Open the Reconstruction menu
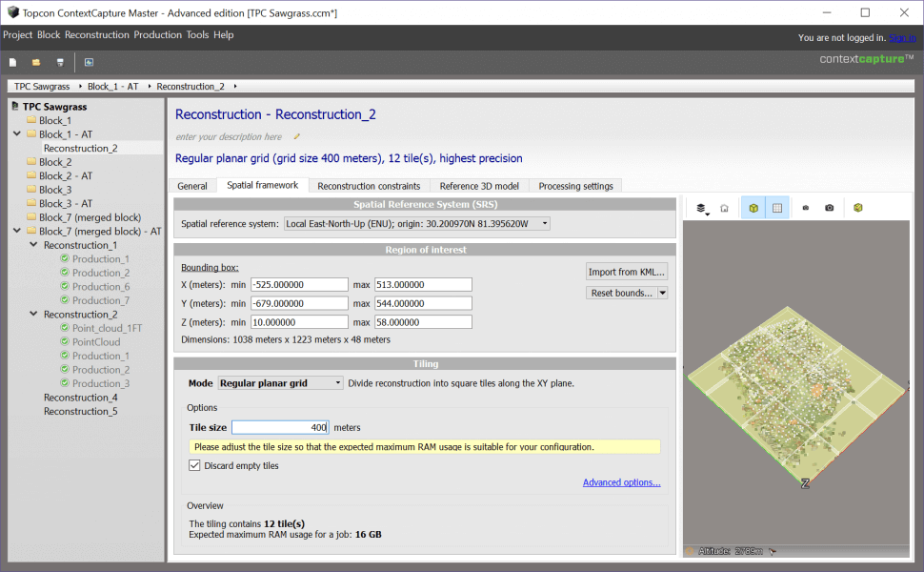 96,34
